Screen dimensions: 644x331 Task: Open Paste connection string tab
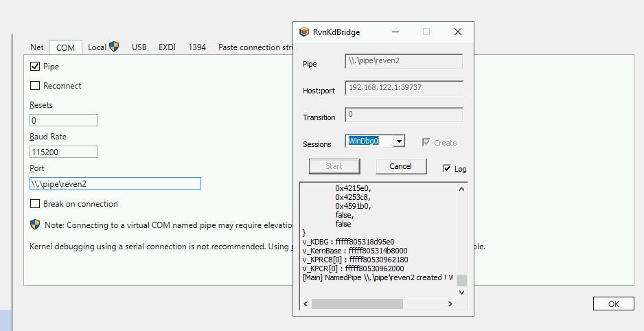tap(255, 47)
